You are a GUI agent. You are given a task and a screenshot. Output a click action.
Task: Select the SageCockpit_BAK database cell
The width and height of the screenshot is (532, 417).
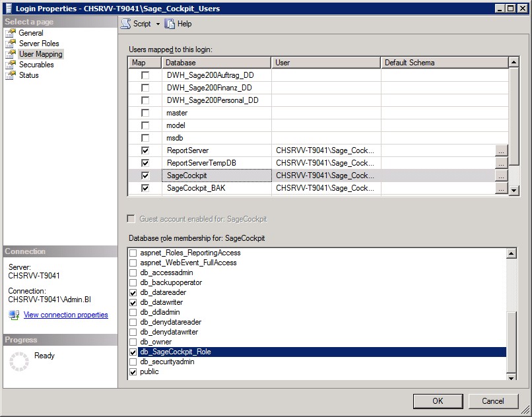click(216, 188)
